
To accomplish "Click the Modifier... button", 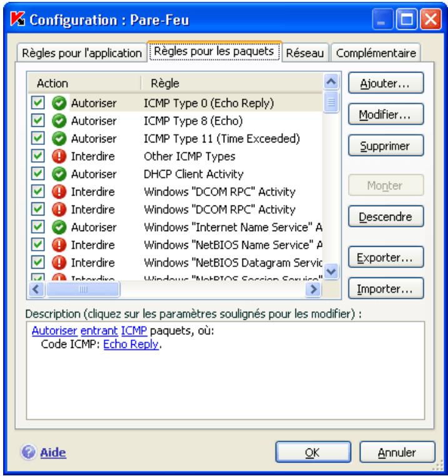I will (386, 114).
